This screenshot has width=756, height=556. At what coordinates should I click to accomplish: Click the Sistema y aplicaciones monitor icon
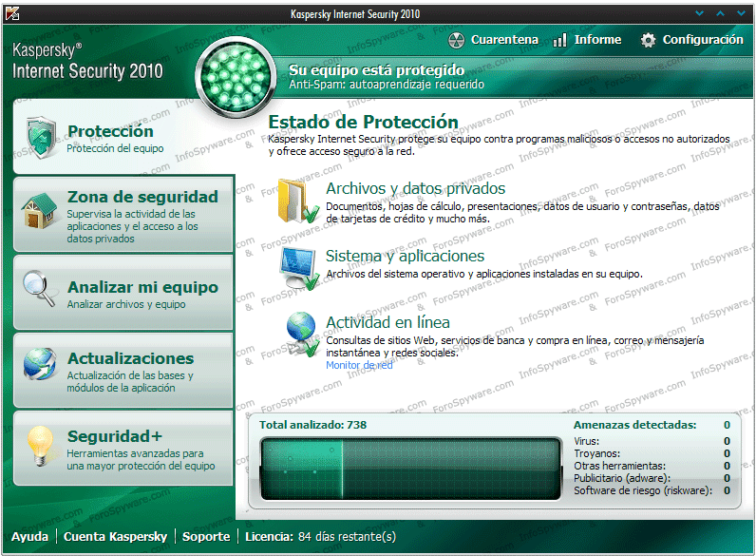299,268
